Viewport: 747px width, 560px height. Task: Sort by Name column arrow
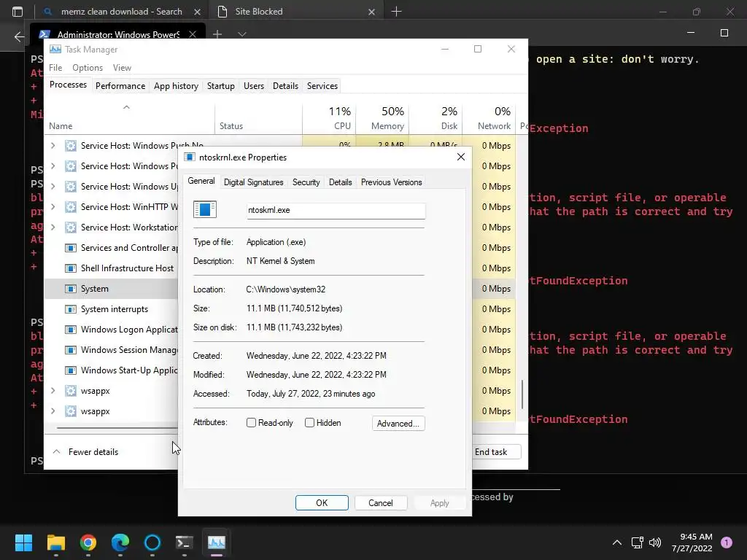[126, 107]
